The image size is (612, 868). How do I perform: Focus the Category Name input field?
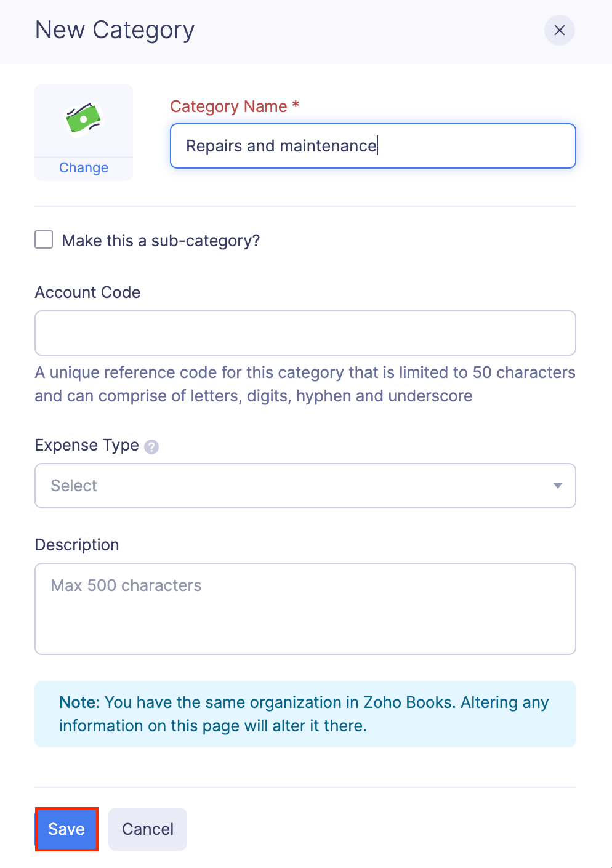coord(372,146)
